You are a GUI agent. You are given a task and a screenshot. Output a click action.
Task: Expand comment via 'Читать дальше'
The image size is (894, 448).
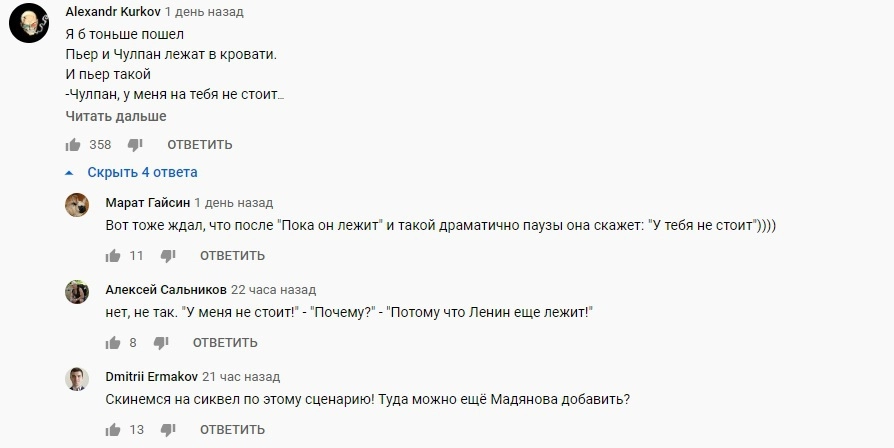tap(116, 116)
